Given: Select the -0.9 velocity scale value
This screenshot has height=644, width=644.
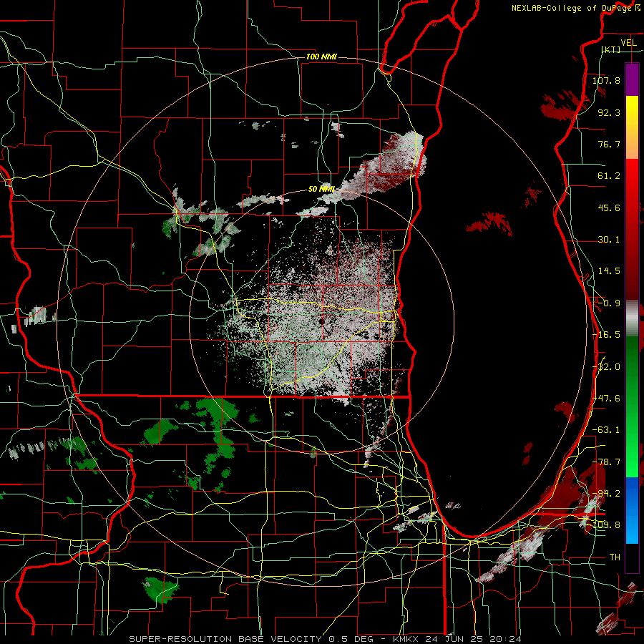Looking at the screenshot, I should pyautogui.click(x=609, y=303).
